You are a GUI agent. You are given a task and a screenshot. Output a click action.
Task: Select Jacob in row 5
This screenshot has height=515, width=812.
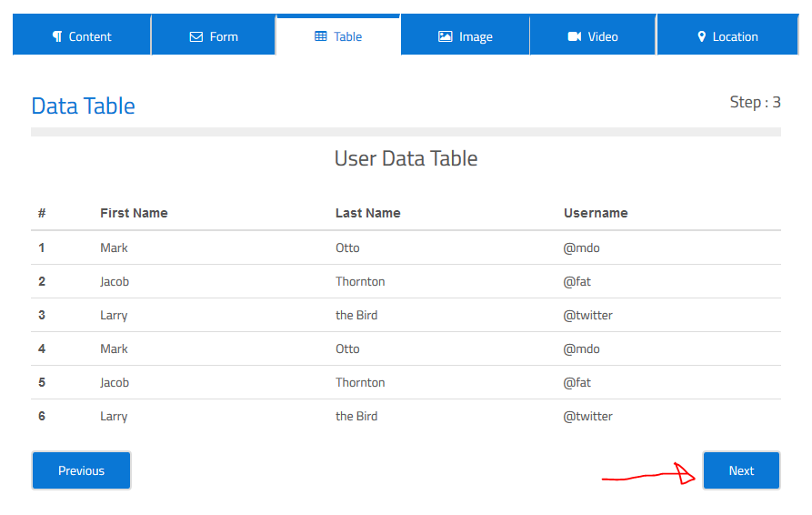[115, 382]
